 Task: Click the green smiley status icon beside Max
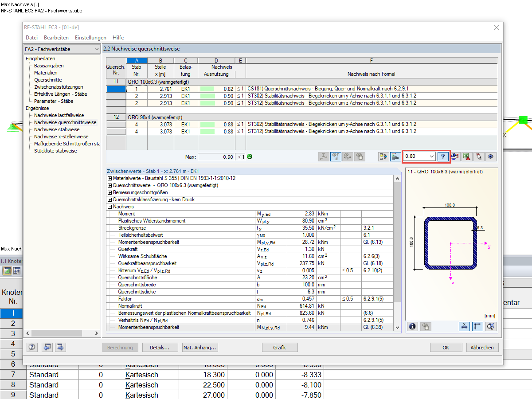pyautogui.click(x=250, y=156)
